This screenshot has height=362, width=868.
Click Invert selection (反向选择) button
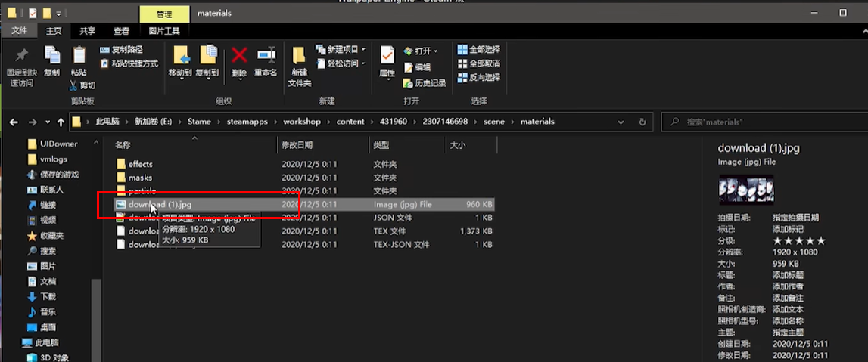click(479, 77)
